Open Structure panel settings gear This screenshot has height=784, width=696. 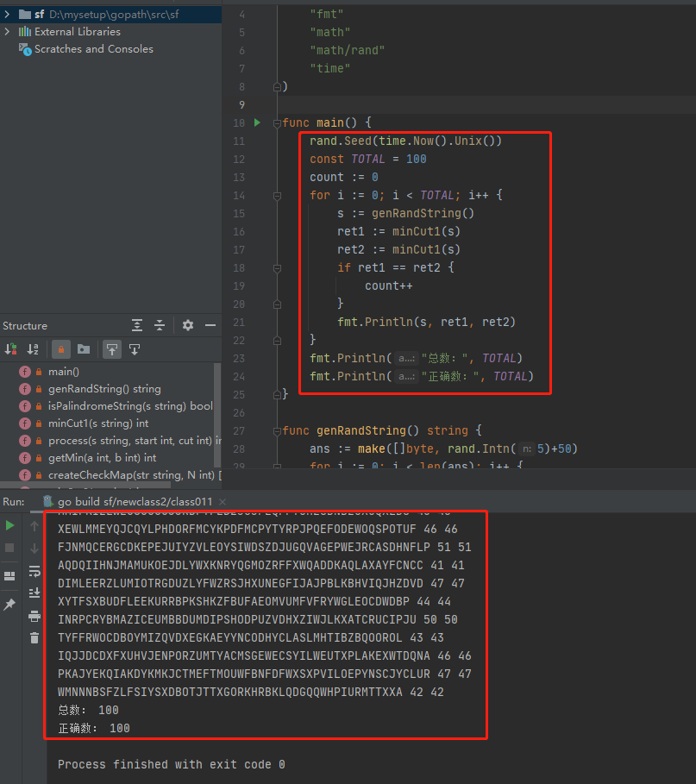tap(188, 325)
